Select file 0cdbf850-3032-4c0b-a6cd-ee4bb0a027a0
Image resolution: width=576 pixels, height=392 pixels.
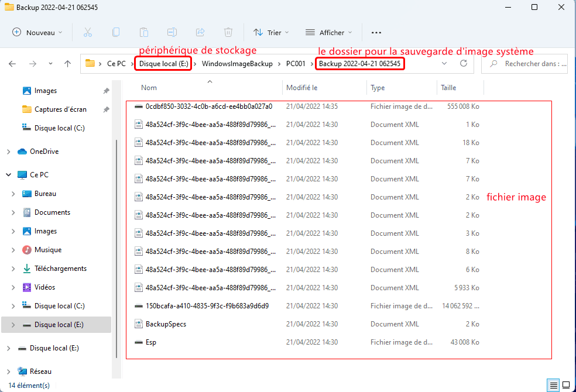(208, 106)
